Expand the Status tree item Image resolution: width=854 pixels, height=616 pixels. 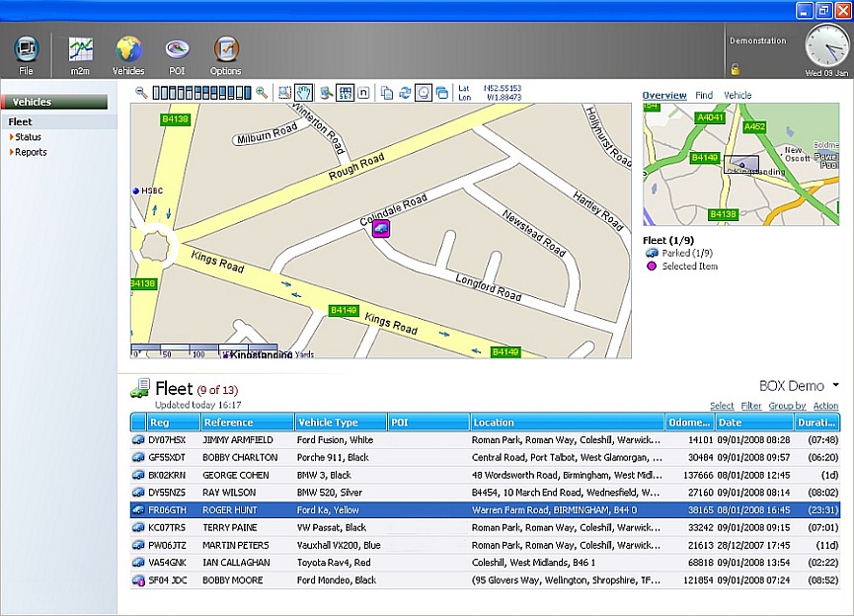28,137
